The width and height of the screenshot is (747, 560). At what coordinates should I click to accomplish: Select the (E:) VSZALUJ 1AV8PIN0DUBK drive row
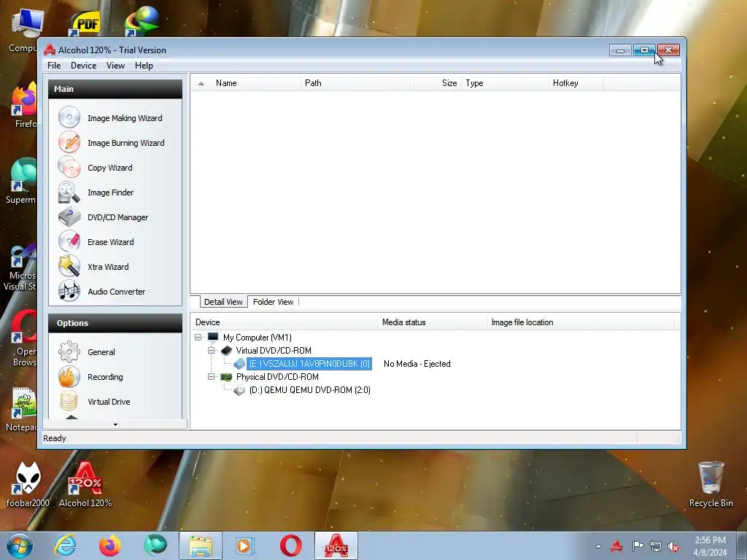pyautogui.click(x=309, y=364)
